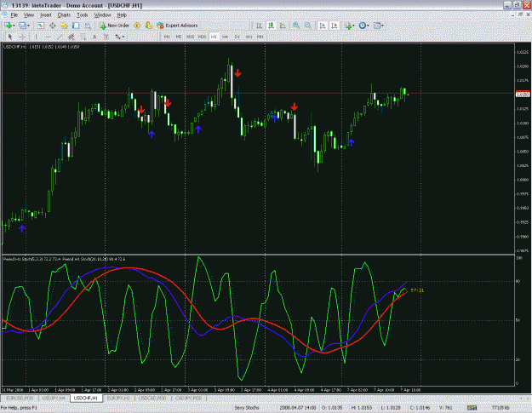Open the Market Watch panel icon
This screenshot has height=413, width=532.
pos(40,26)
